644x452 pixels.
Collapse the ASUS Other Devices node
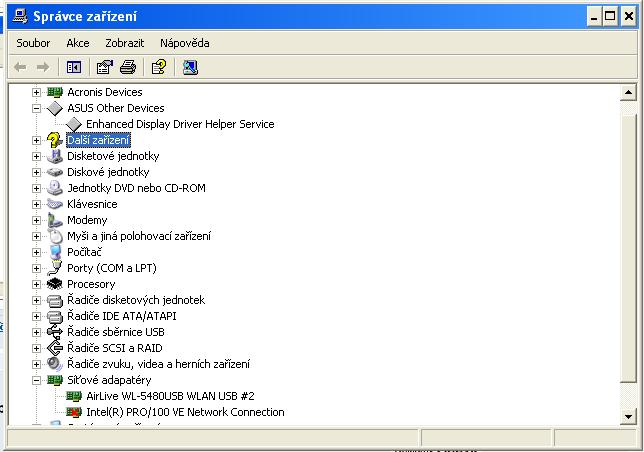[x=36, y=108]
